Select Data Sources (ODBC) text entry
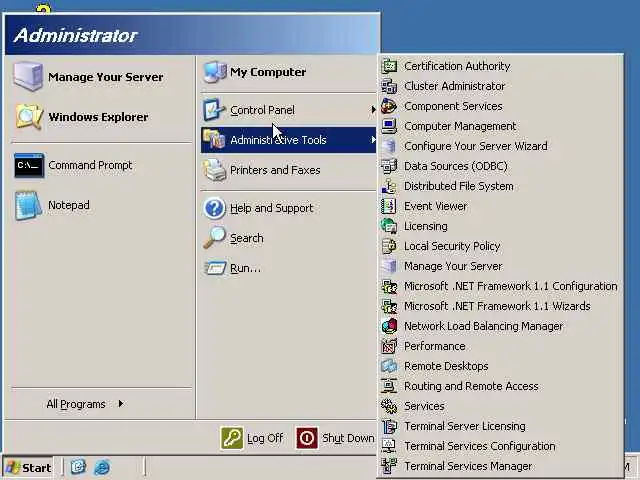 [x=456, y=166]
